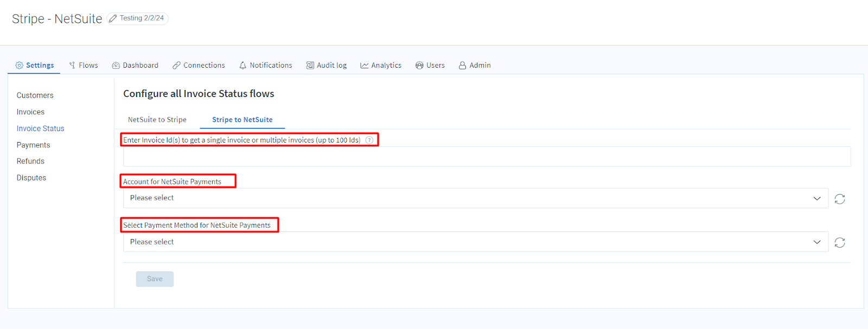
Task: Click into the Invoice Id(s) input field
Action: (x=487, y=157)
